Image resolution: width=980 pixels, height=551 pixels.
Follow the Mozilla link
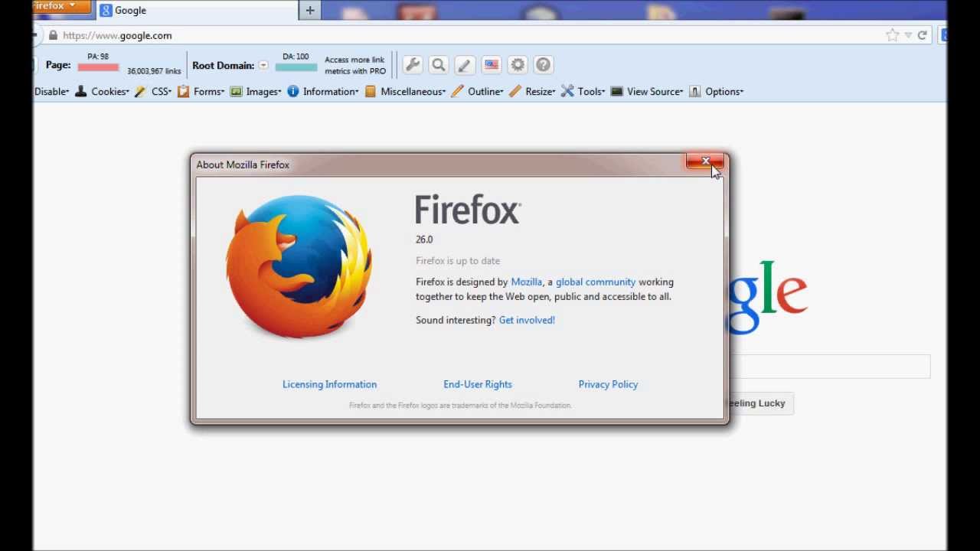coord(527,282)
